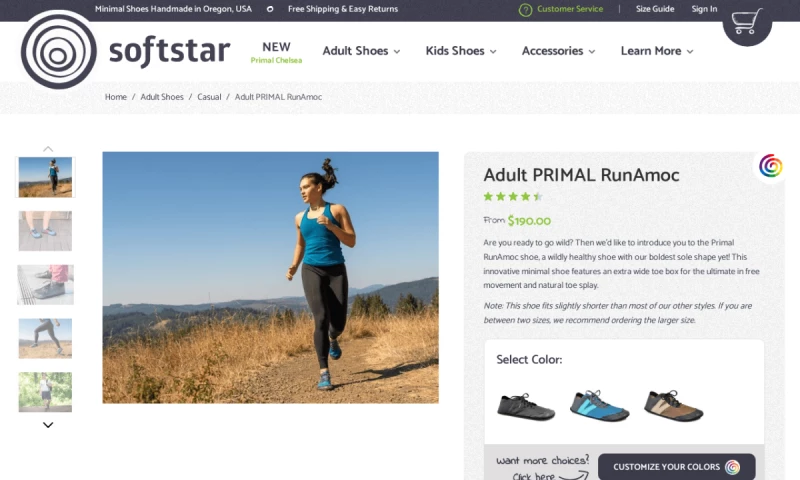This screenshot has width=800, height=480.
Task: Click the rainbow spiral badge icon
Action: [x=770, y=166]
